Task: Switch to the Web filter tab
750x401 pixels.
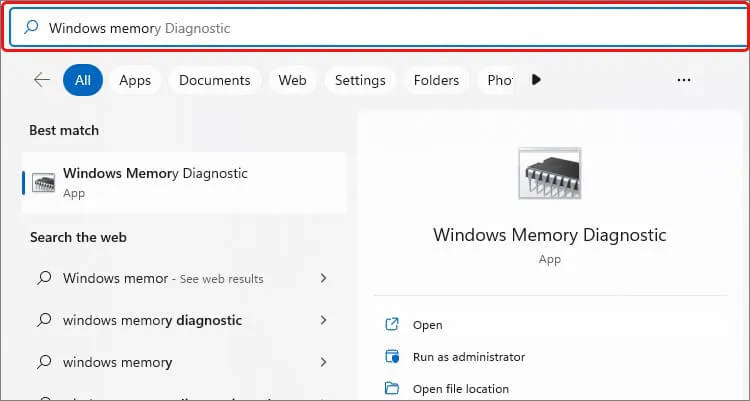Action: click(292, 80)
